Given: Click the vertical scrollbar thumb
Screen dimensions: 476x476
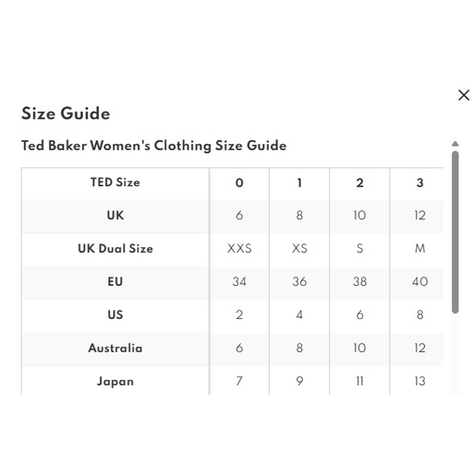Looking at the screenshot, I should [455, 232].
